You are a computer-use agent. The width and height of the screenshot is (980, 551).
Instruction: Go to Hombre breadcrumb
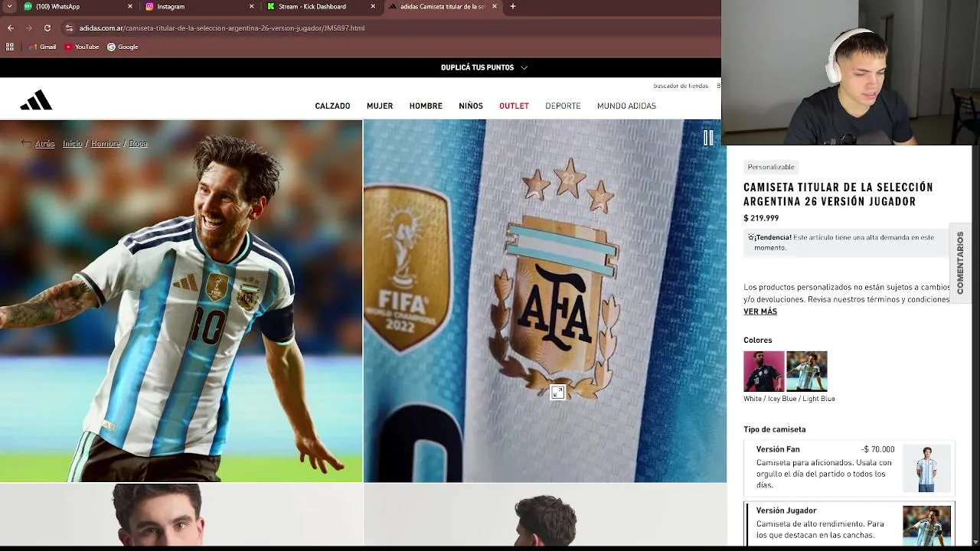click(106, 144)
